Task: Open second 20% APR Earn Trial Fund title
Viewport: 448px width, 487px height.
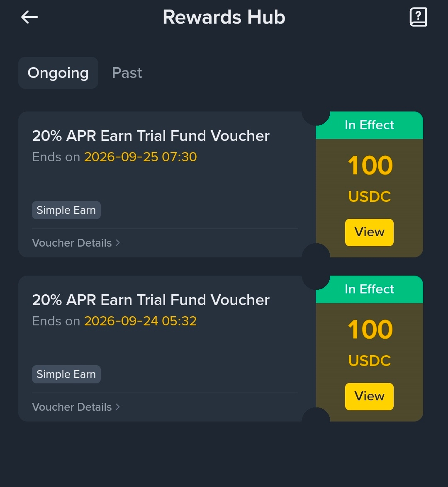Action: click(x=151, y=300)
